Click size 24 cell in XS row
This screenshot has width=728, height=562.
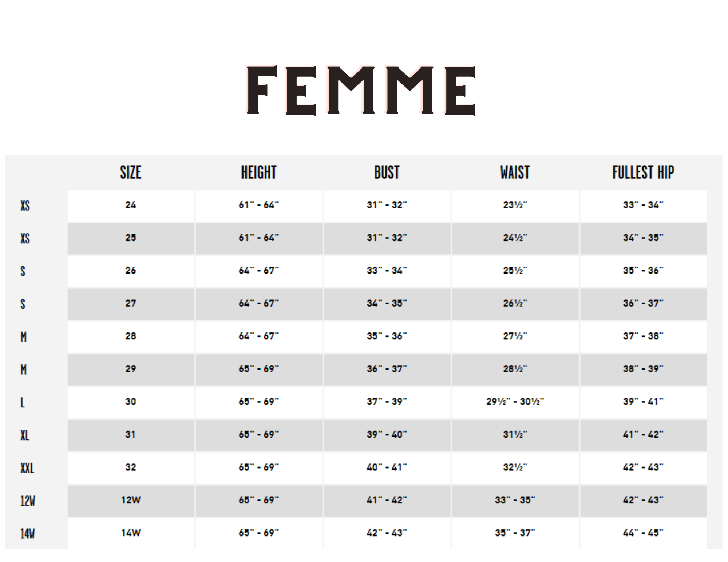[131, 205]
